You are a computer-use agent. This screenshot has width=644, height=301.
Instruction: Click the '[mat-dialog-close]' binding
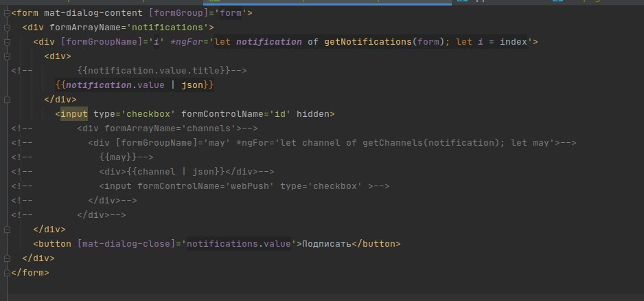click(126, 244)
